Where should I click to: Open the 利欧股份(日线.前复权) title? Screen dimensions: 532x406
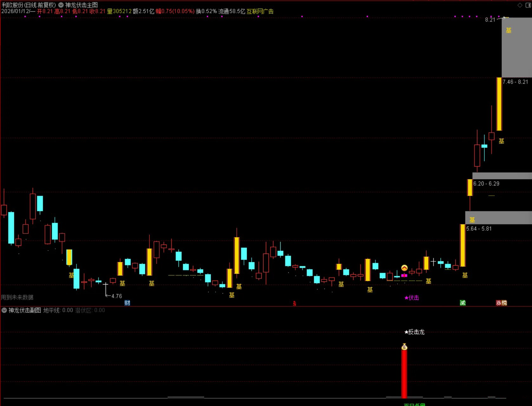tap(29, 5)
